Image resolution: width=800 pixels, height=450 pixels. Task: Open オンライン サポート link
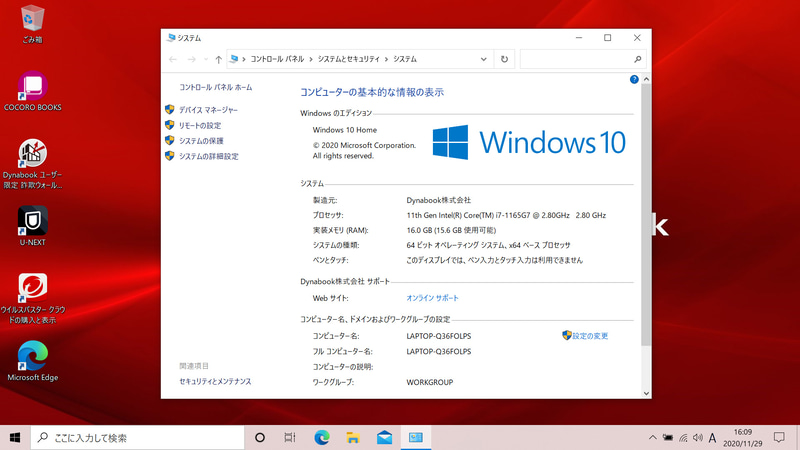tap(433, 298)
